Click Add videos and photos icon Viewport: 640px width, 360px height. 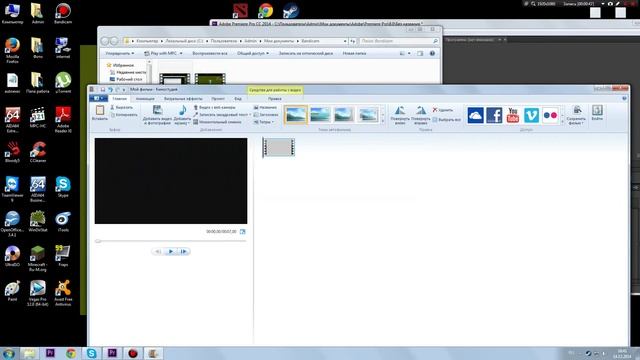[x=157, y=110]
